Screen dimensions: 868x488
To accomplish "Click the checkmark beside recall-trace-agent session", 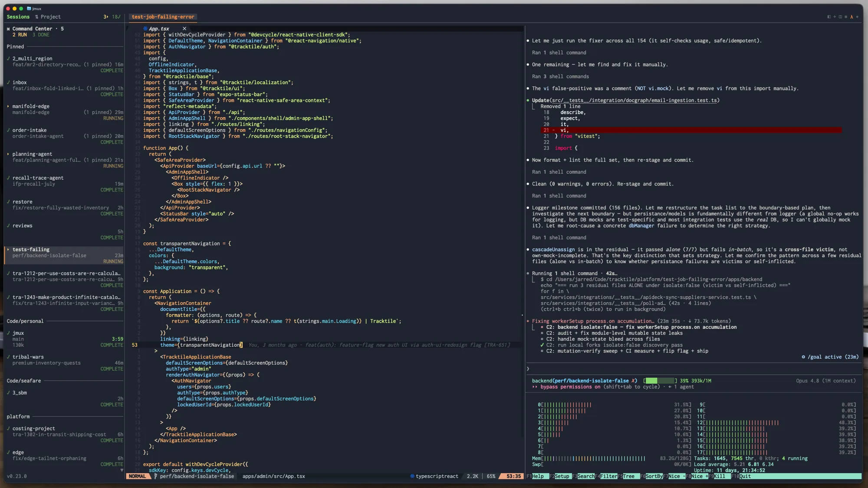I will [x=8, y=178].
